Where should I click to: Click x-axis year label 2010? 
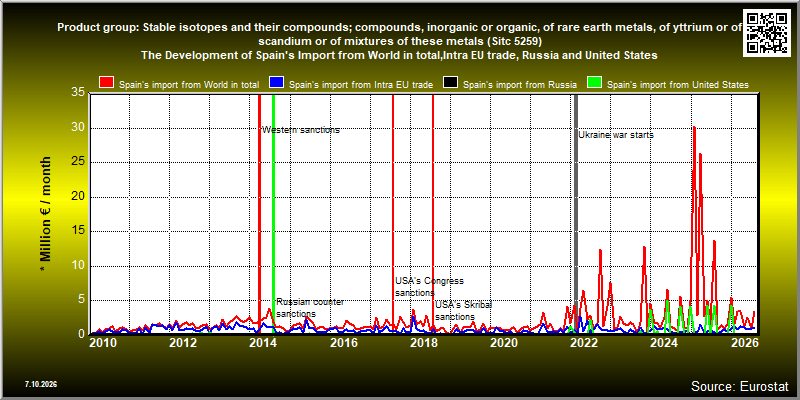[103, 343]
